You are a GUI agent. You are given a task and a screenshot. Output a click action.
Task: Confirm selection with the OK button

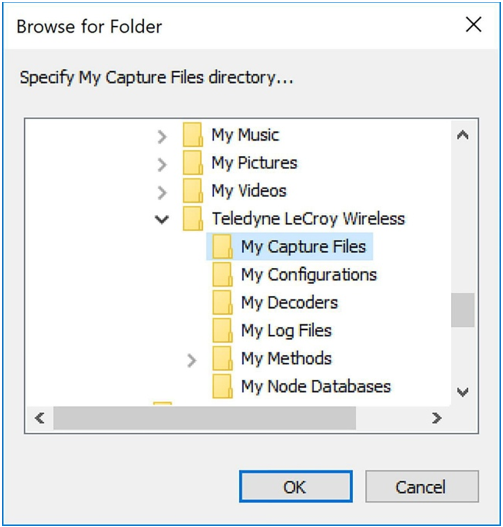click(296, 487)
